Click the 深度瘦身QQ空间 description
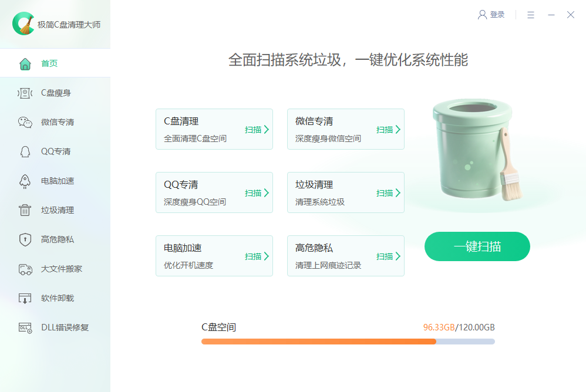Viewport: 586px width, 392px height. (x=195, y=202)
